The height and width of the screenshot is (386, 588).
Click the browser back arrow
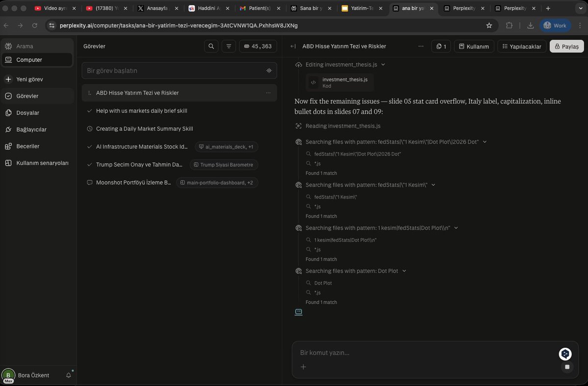[6, 25]
